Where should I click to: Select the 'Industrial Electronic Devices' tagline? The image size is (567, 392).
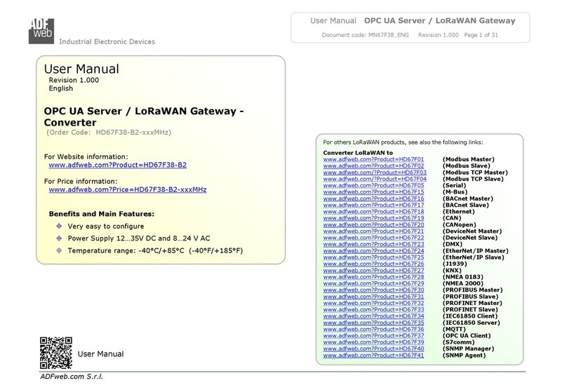[x=107, y=41]
